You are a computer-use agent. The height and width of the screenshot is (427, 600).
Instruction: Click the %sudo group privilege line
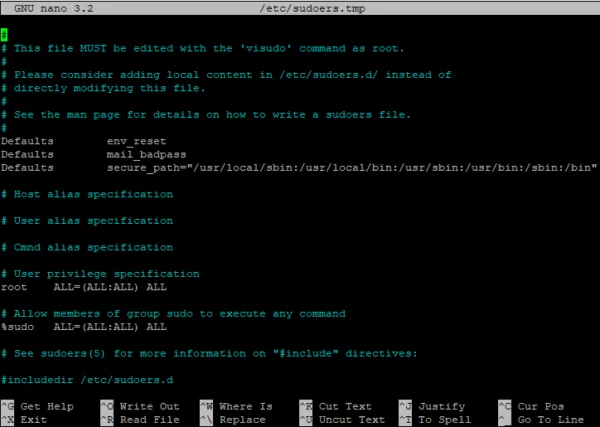(x=84, y=326)
